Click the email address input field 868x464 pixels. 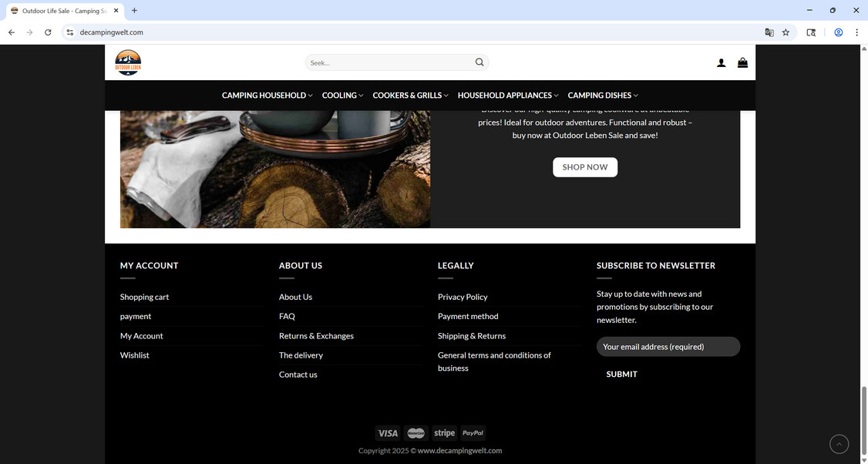click(x=668, y=346)
